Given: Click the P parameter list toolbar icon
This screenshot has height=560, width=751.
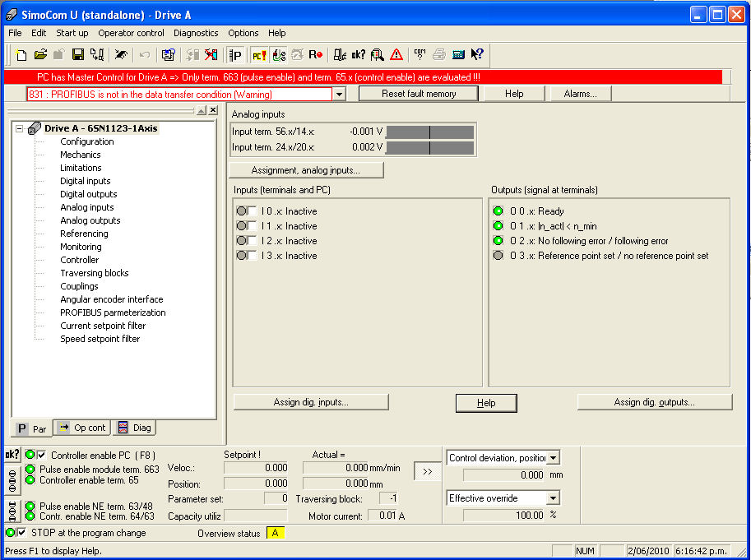Looking at the screenshot, I should point(235,54).
